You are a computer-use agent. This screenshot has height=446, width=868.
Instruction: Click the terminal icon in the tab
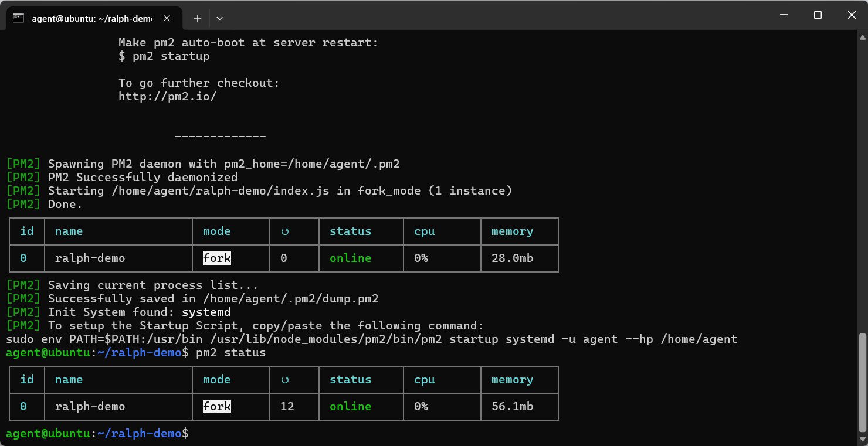coord(19,18)
